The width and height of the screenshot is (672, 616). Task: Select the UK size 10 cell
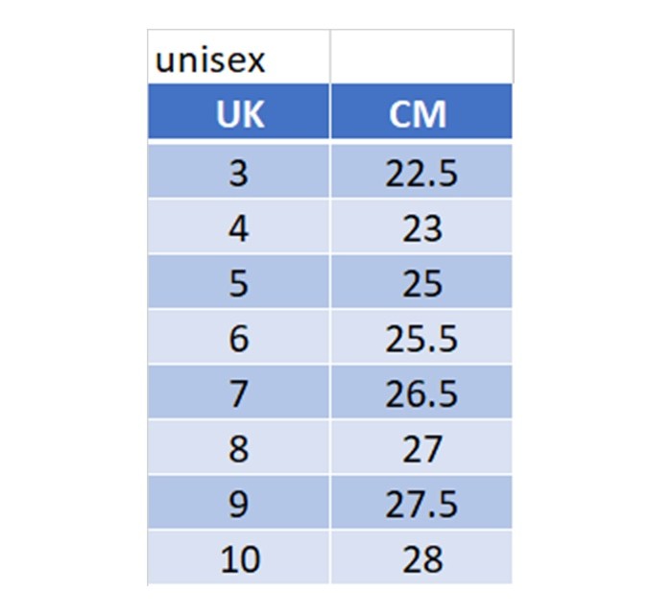pos(238,558)
